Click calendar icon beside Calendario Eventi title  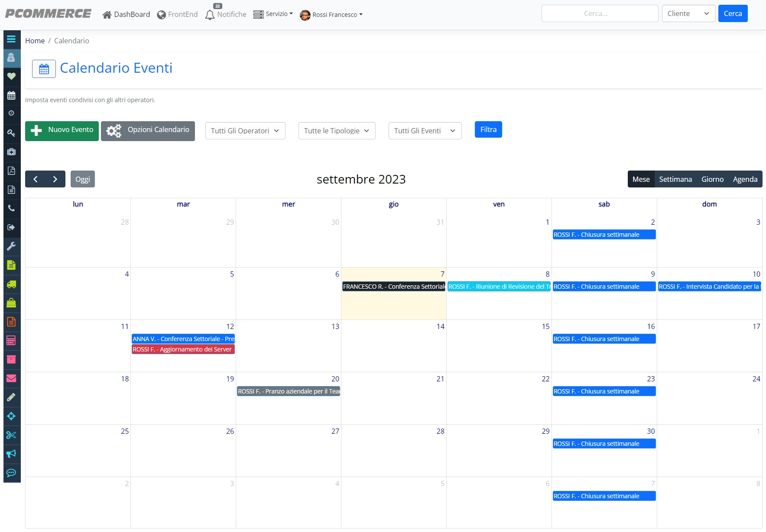tap(44, 69)
